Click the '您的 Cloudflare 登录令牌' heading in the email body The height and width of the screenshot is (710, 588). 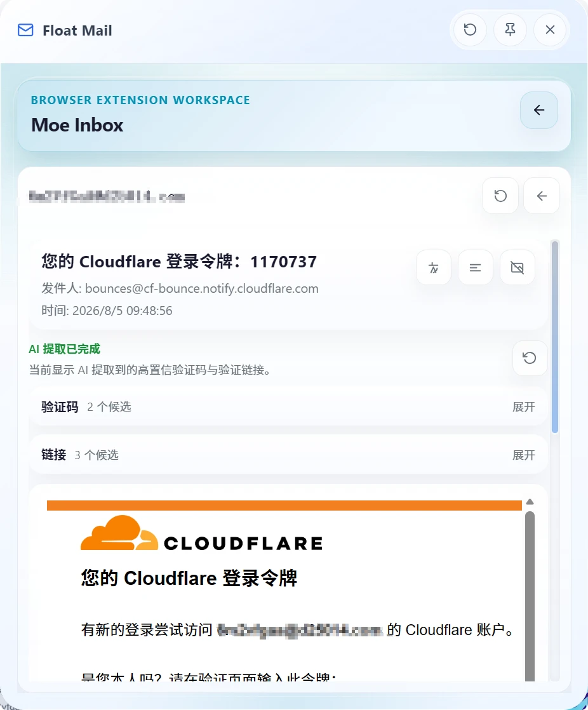click(189, 579)
